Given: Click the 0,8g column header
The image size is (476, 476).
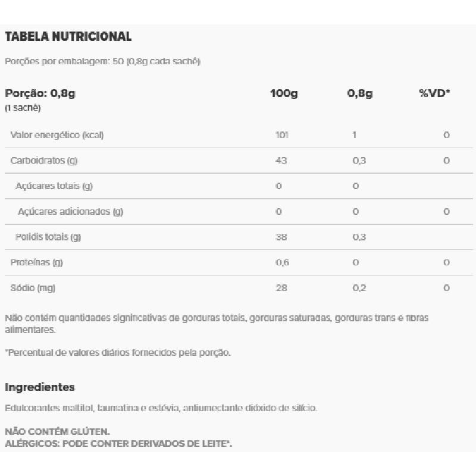Looking at the screenshot, I should [x=360, y=93].
